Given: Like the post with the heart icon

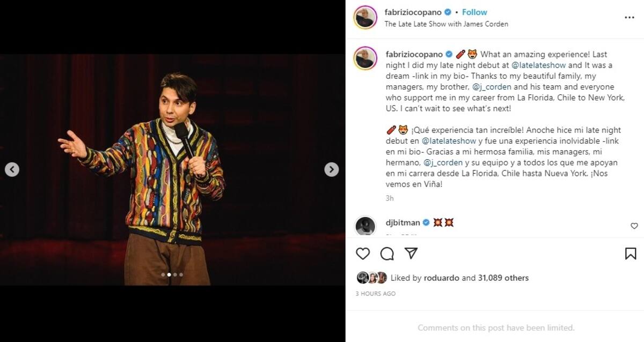Looking at the screenshot, I should click(363, 254).
